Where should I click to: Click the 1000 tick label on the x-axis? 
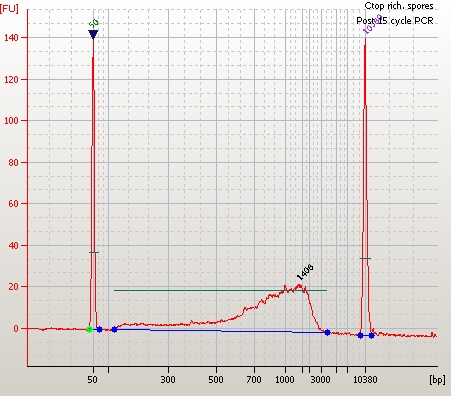click(x=284, y=380)
